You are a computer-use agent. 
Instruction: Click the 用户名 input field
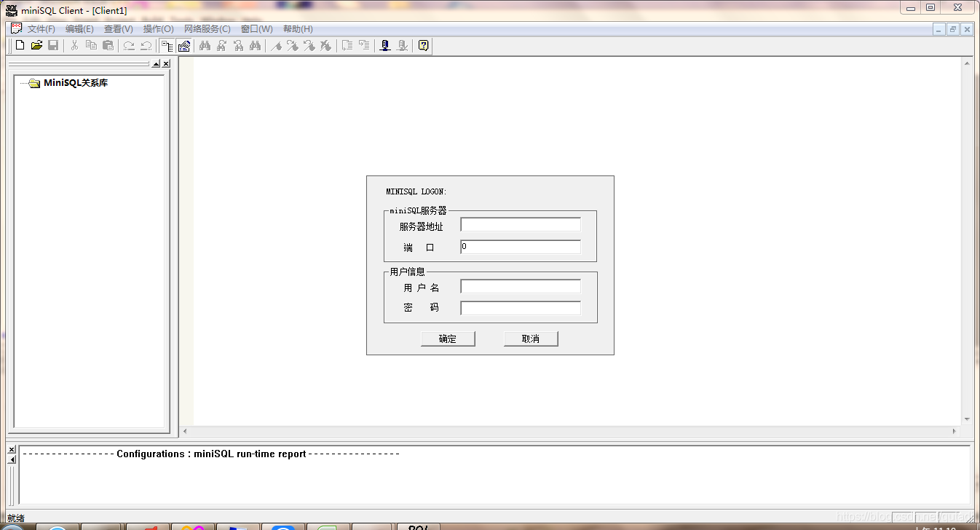tap(521, 287)
